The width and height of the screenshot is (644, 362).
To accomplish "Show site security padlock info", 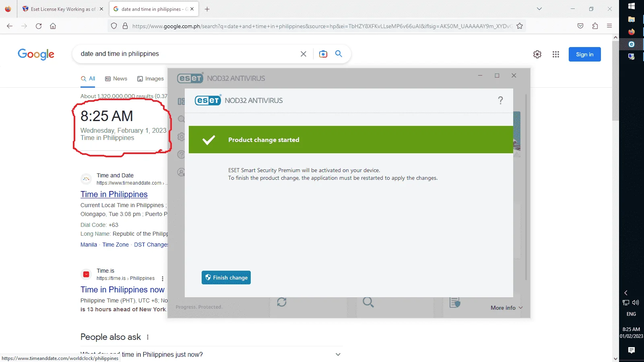I will (x=125, y=26).
